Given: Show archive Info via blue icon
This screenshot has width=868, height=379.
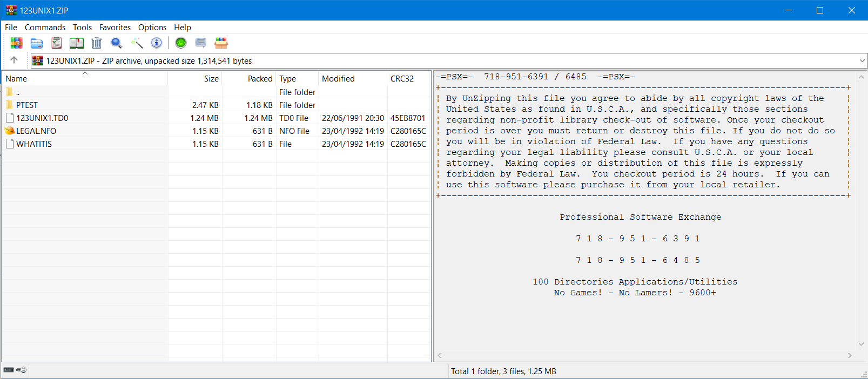Looking at the screenshot, I should [x=157, y=43].
